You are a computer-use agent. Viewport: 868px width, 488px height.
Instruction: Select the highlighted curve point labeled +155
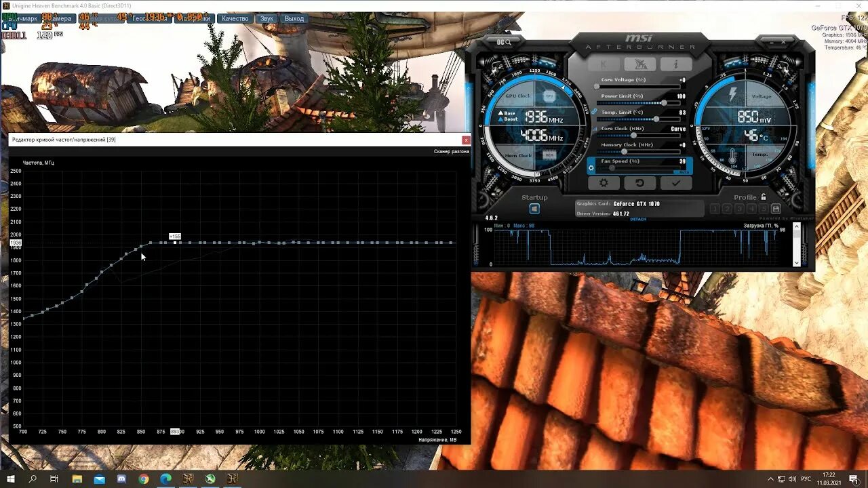[x=175, y=243]
